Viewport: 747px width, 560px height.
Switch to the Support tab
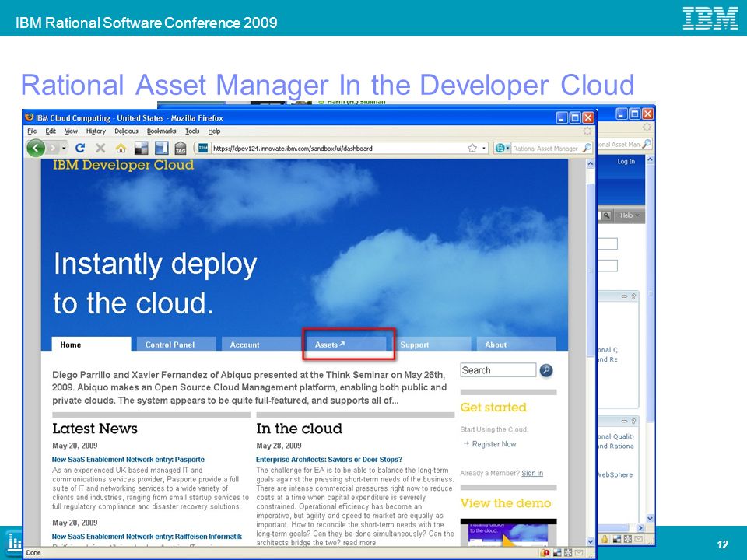point(431,345)
